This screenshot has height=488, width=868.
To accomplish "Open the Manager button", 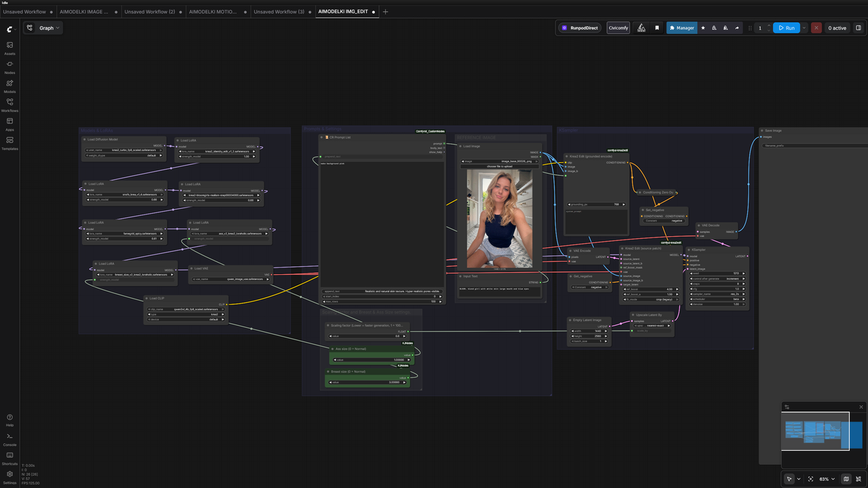I will coord(682,28).
